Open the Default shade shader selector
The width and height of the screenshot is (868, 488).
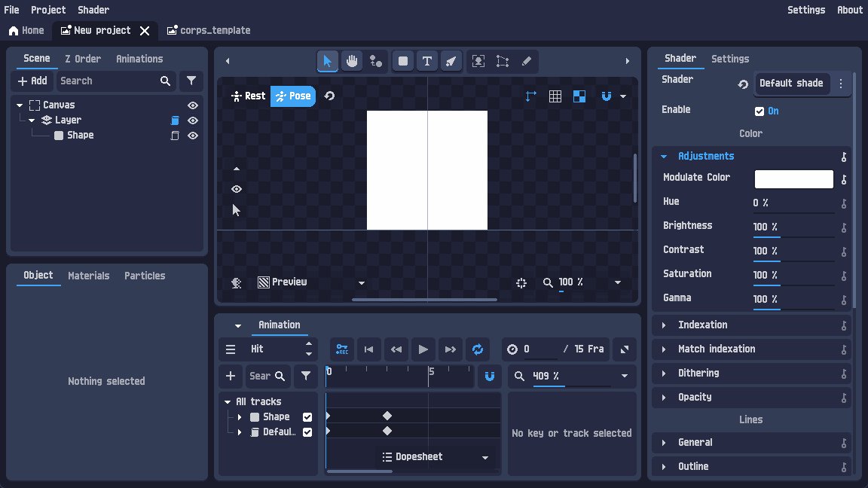pyautogui.click(x=792, y=84)
